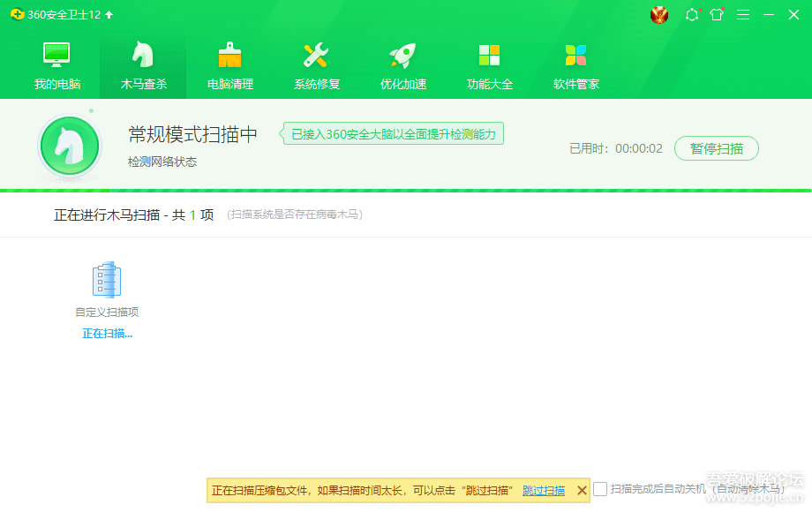
Task: Click the 自定义扫描项 clipboard icon
Action: 107,280
